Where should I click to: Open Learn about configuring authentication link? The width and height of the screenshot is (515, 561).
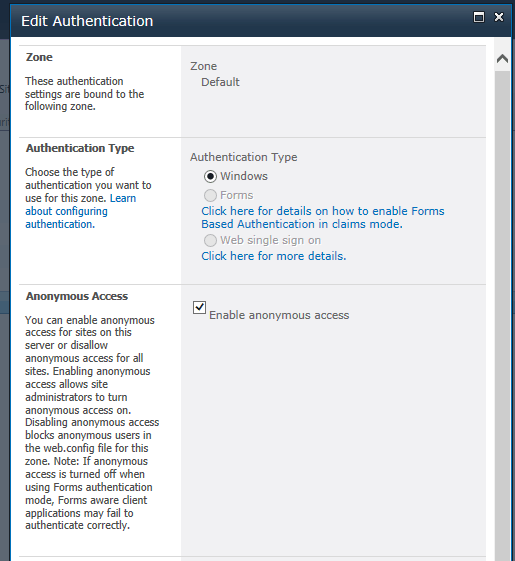pos(81,211)
